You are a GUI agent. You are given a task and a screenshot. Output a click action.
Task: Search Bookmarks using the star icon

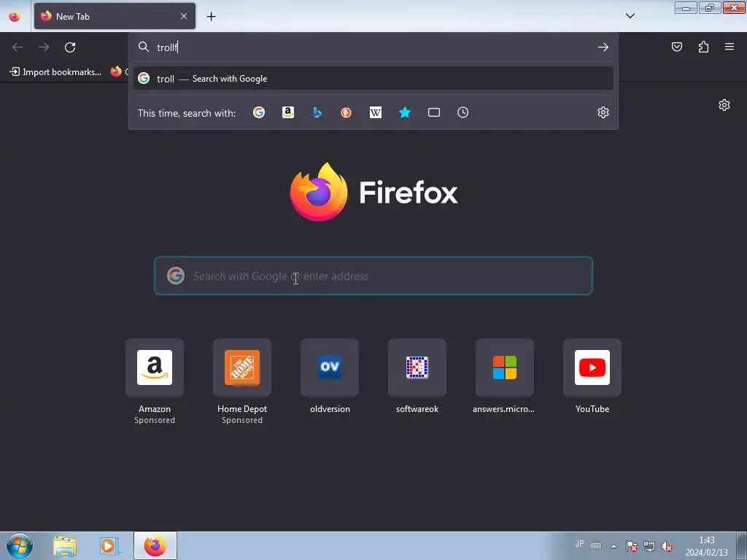click(x=404, y=112)
